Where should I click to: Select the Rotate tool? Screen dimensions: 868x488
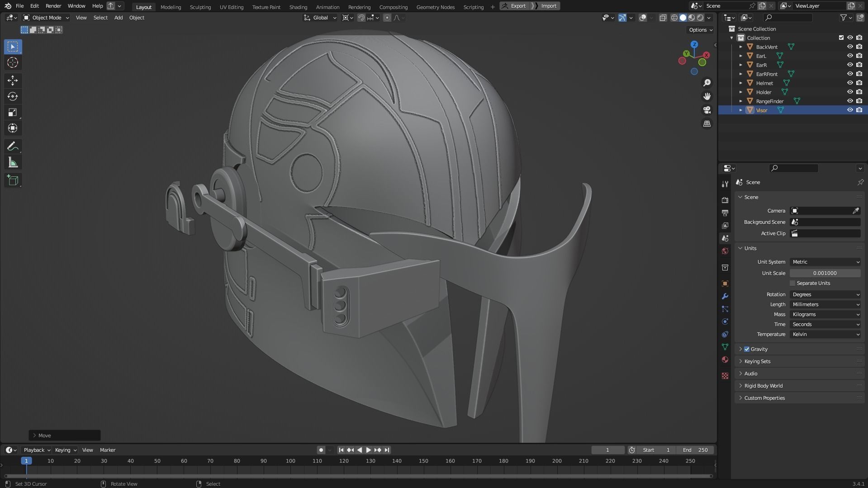13,96
